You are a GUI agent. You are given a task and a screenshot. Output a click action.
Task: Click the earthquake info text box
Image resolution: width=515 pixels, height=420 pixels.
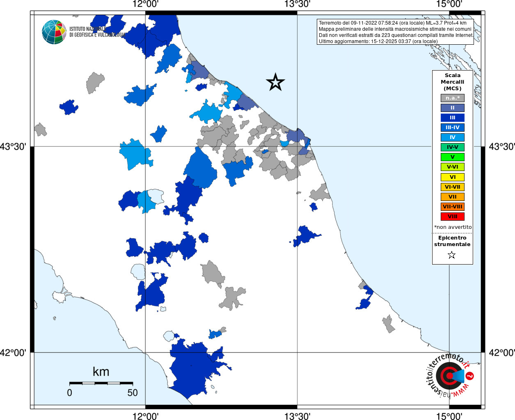[396, 32]
